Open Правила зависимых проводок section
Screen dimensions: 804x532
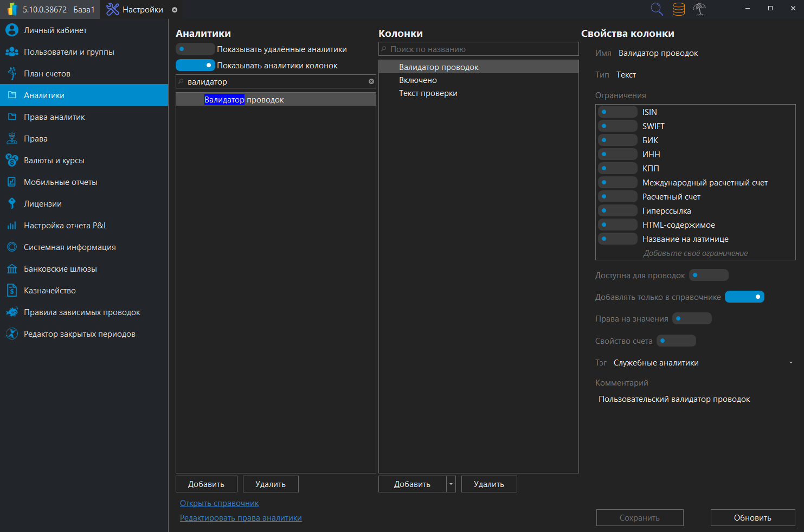point(12,312)
